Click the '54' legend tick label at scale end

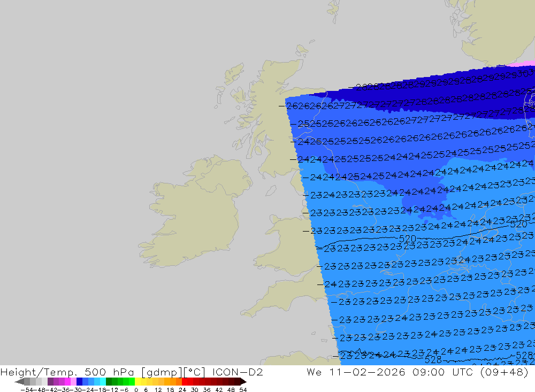[243, 390]
